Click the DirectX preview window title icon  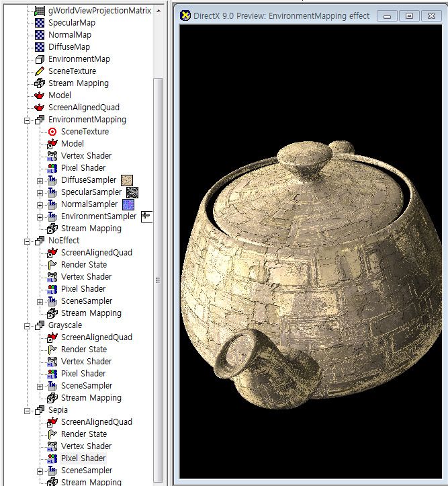(x=185, y=15)
